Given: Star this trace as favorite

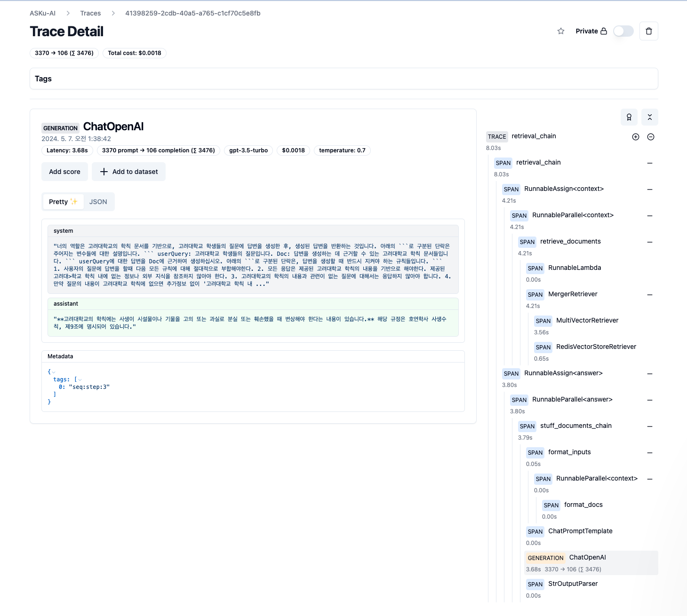Looking at the screenshot, I should (561, 31).
